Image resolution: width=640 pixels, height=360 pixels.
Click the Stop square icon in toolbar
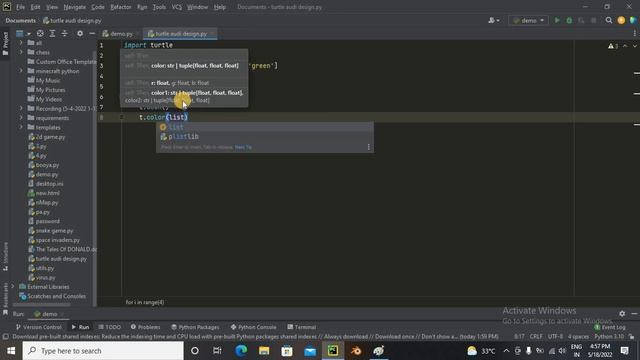tap(593, 20)
